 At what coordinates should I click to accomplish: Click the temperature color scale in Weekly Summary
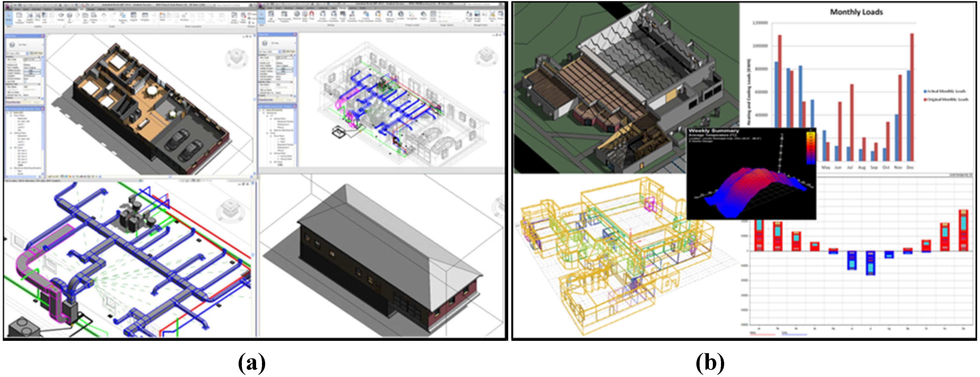point(811,148)
